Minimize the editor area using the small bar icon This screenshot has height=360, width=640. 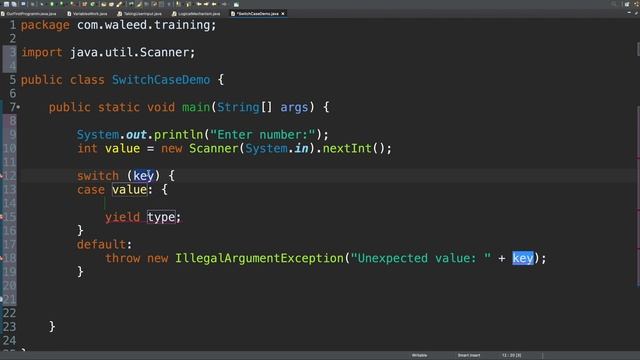[629, 13]
